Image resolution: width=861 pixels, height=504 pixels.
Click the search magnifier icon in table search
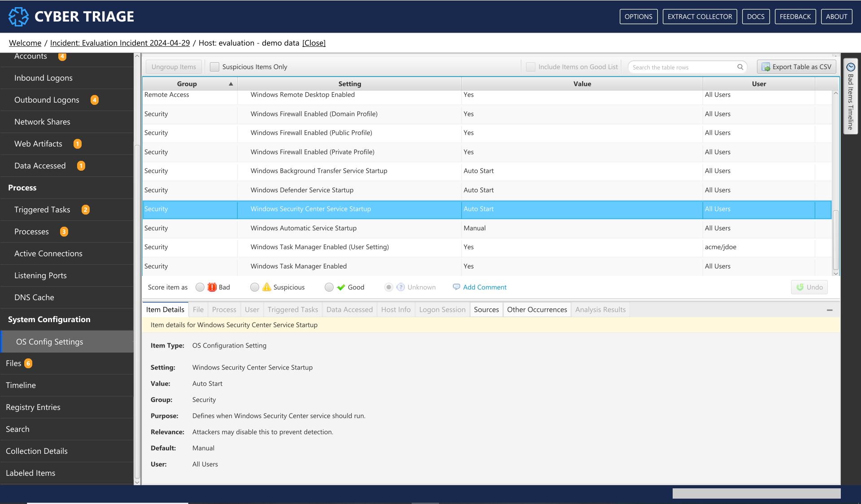(740, 67)
